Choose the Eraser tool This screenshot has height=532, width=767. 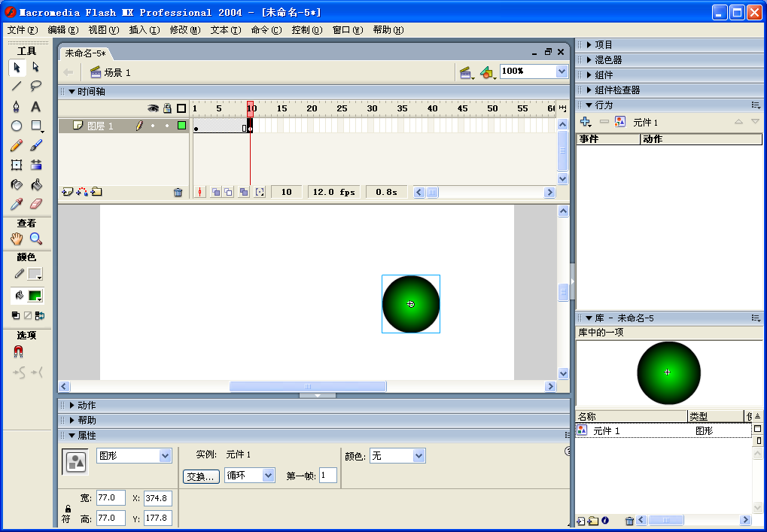tap(35, 204)
